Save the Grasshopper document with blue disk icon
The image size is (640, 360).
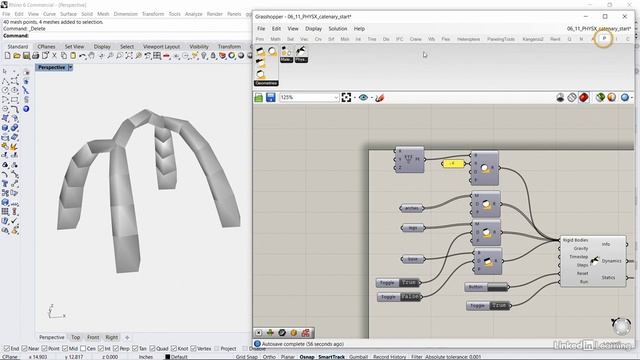(271, 98)
